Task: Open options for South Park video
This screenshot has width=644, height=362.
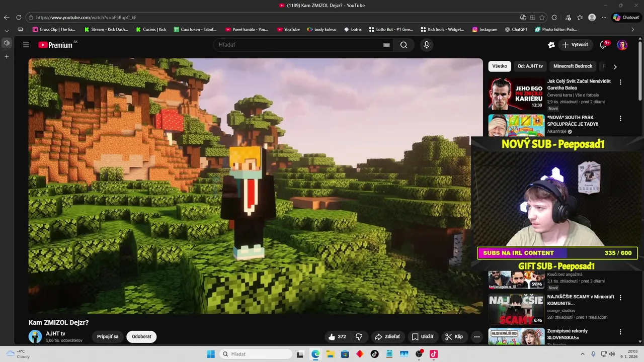Action: click(x=620, y=119)
